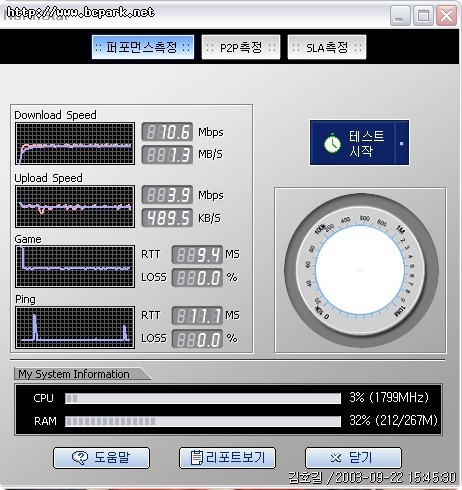Click the Game RTT 9.4 MS value
This screenshot has height=490, width=462.
click(197, 255)
